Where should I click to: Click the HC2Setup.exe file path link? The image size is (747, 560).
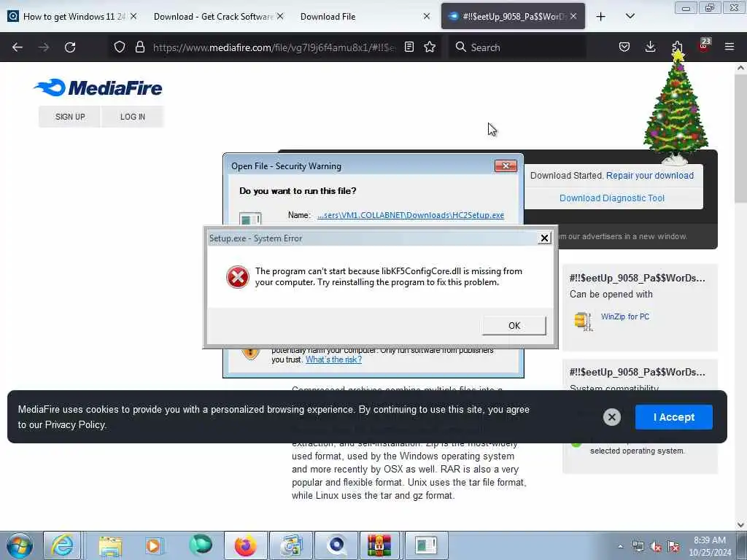click(x=411, y=215)
